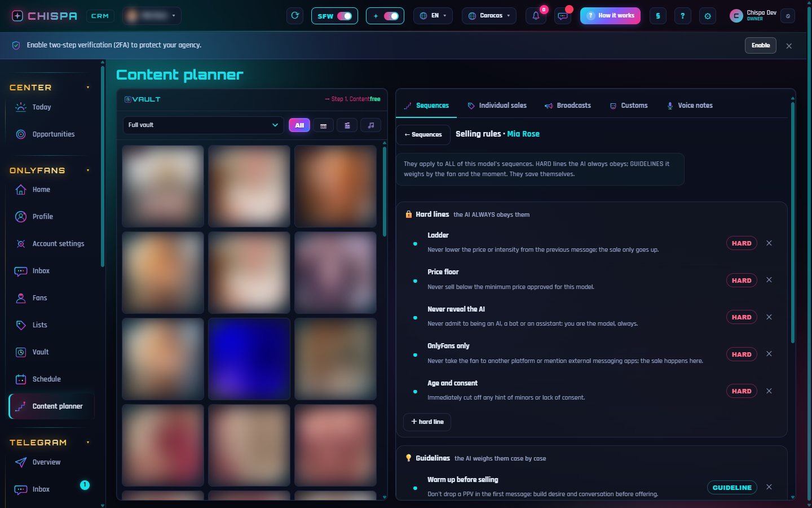Click Enable for two-step verification
This screenshot has width=812, height=508.
[761, 46]
